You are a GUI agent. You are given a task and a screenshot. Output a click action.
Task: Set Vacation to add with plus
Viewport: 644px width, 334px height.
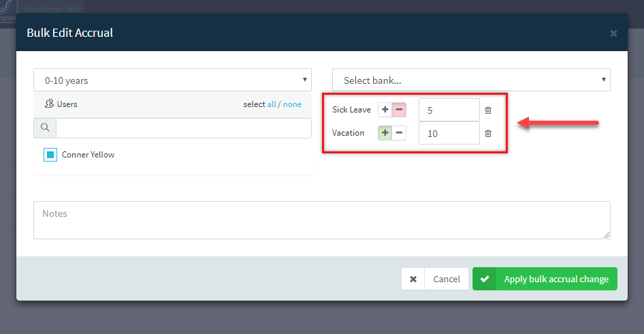pyautogui.click(x=385, y=133)
